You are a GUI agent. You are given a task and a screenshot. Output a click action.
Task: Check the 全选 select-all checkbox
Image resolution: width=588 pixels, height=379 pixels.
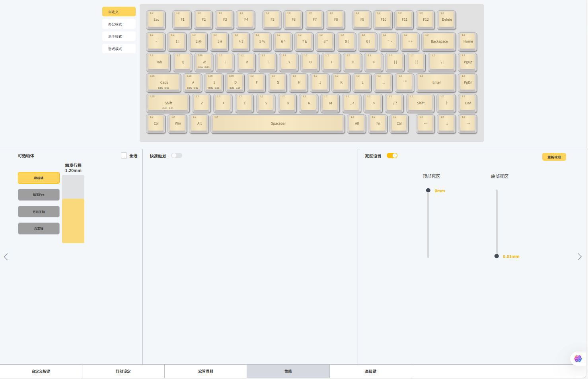click(x=124, y=156)
